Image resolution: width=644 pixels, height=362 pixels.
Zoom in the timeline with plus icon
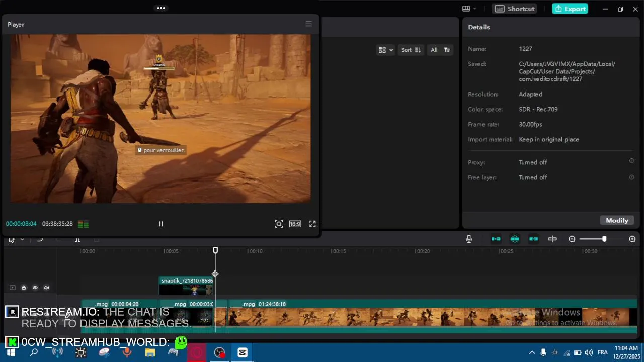point(632,239)
